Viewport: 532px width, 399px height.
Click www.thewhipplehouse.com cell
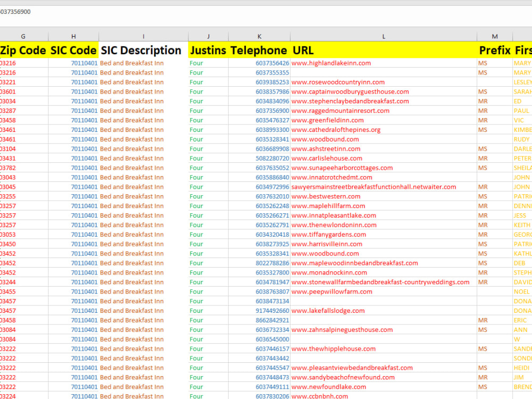tap(384, 348)
